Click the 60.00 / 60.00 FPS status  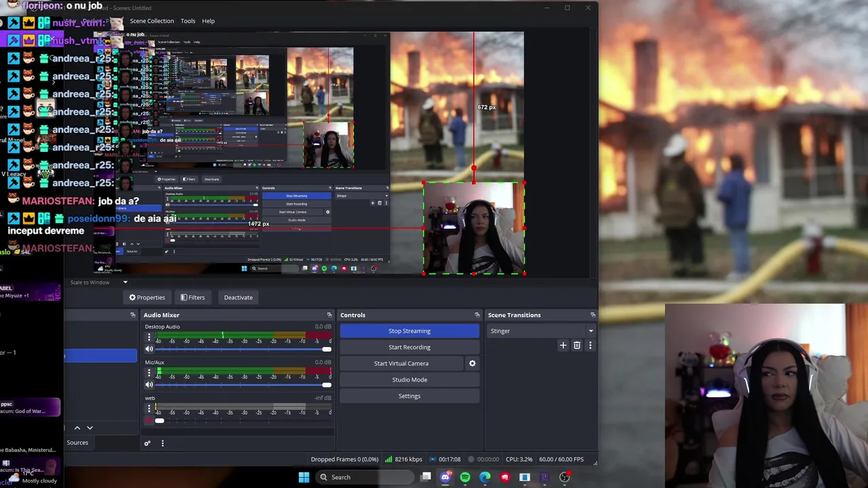click(x=561, y=460)
